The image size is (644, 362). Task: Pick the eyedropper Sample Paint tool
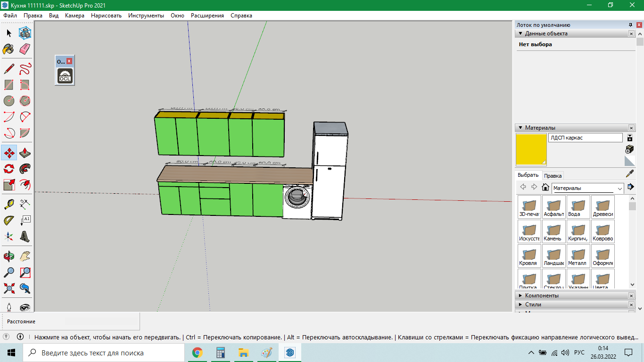click(629, 174)
